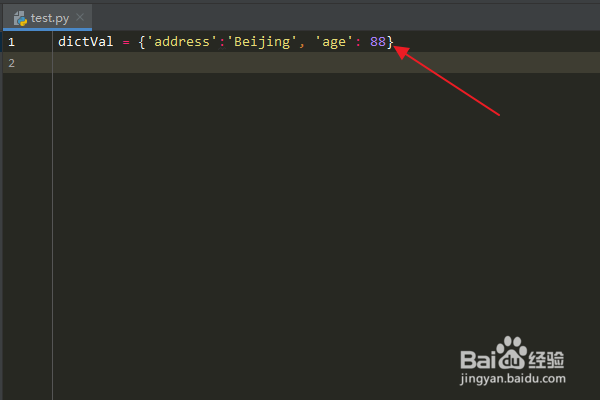Select the test.py editor tab
The width and height of the screenshot is (600, 400).
(47, 18)
